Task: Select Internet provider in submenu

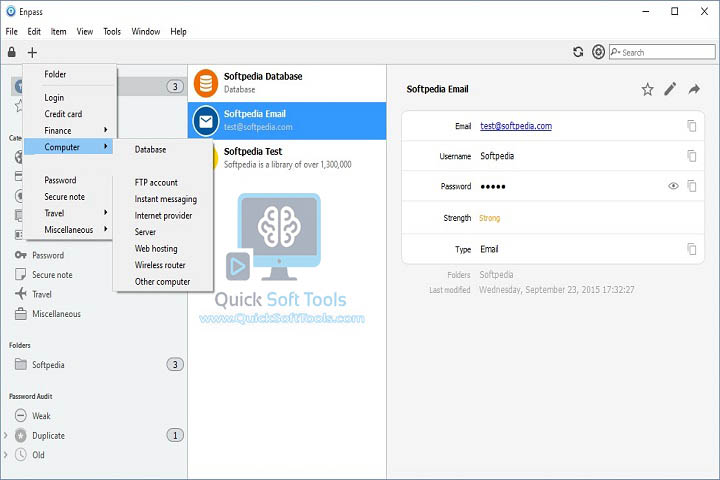Action: [164, 215]
